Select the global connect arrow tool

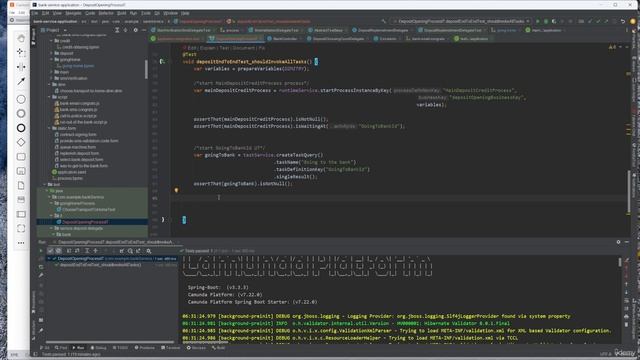coord(21,81)
